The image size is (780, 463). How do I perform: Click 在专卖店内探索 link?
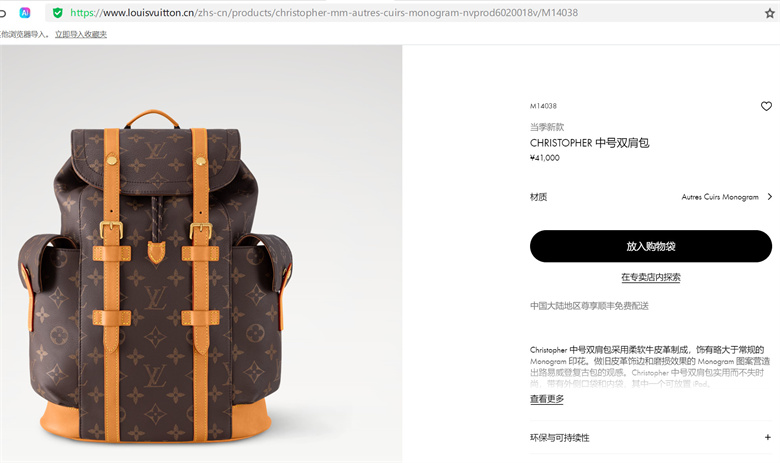[651, 277]
